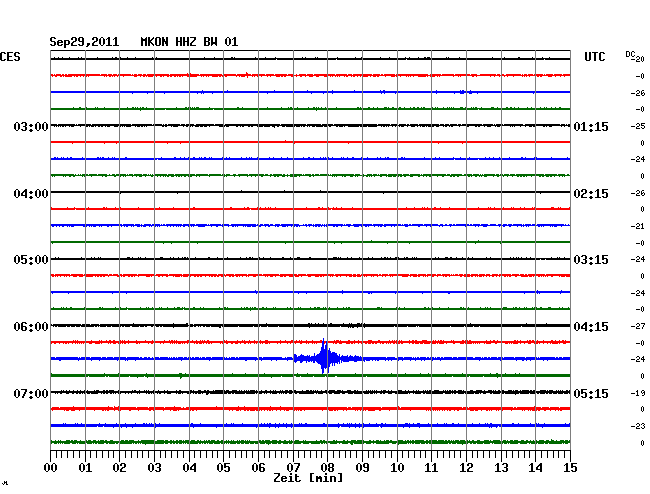
Task: Click the DC value -25 beside 01:15
Action: click(x=638, y=126)
